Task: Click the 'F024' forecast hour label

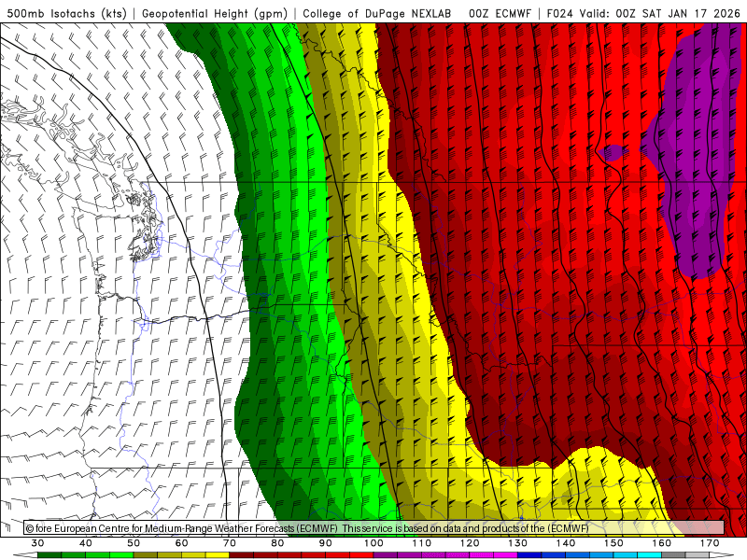Action: (x=559, y=13)
